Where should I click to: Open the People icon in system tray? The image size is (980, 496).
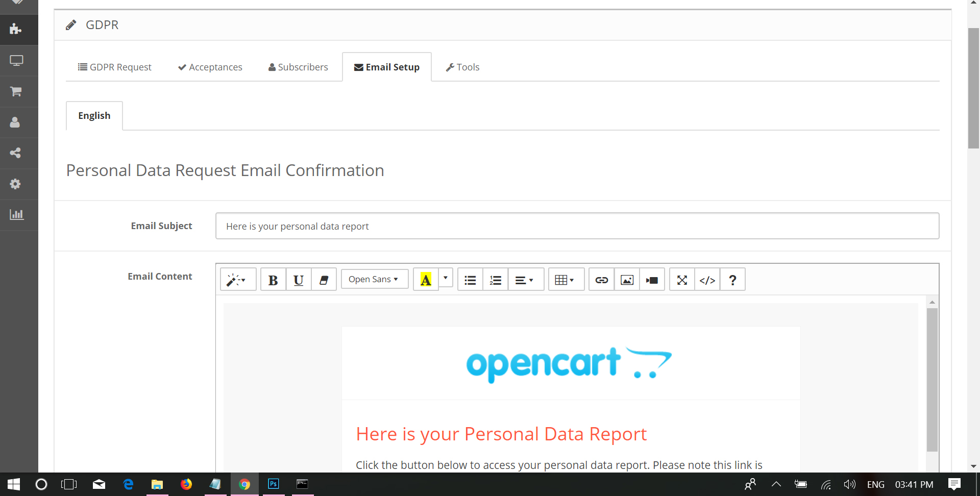click(750, 484)
